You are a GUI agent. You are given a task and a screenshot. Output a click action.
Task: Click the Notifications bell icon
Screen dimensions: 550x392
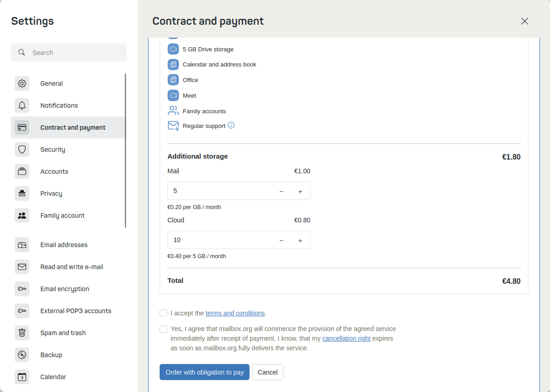22,105
